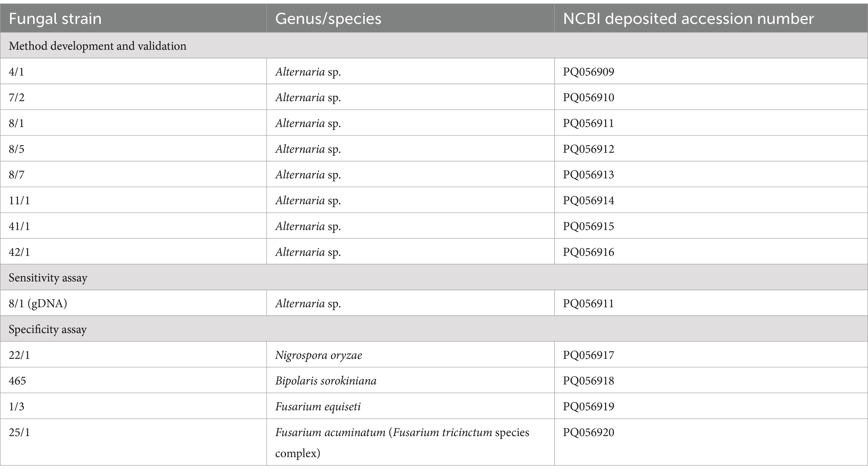Viewport: 868px width, 473px height.
Task: Click accession number PQ056910
Action: tap(588, 97)
